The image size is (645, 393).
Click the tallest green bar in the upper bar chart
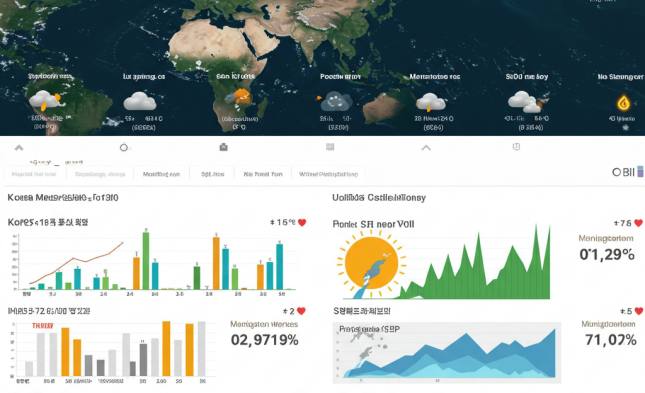point(146,260)
